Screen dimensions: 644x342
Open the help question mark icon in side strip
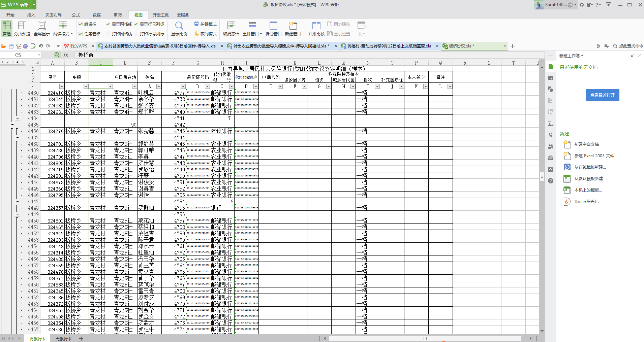pos(551,181)
